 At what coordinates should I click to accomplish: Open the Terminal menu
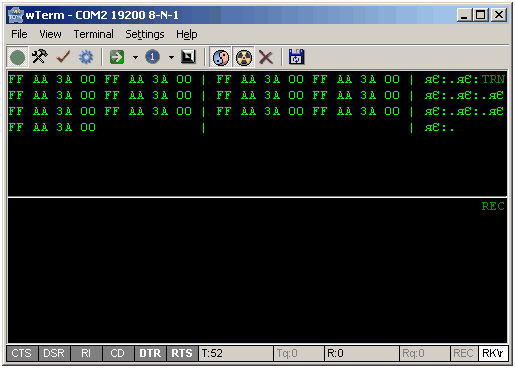point(94,34)
